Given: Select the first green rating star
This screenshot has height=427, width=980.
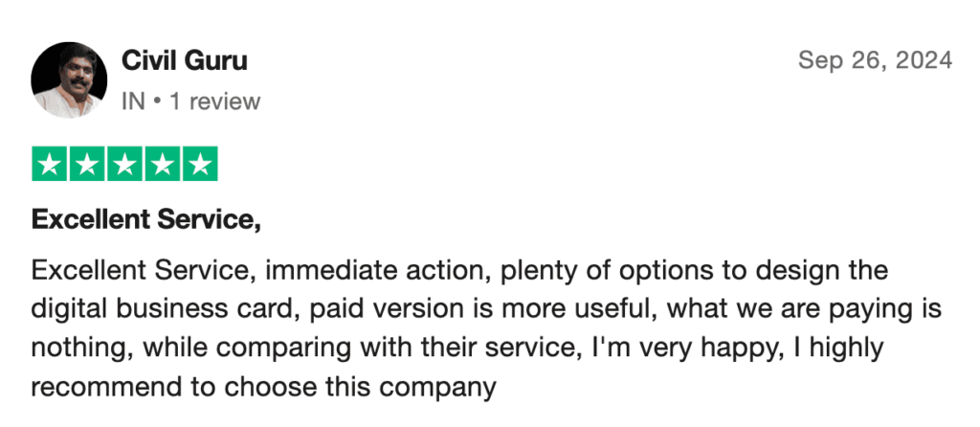Looking at the screenshot, I should coord(49,164).
